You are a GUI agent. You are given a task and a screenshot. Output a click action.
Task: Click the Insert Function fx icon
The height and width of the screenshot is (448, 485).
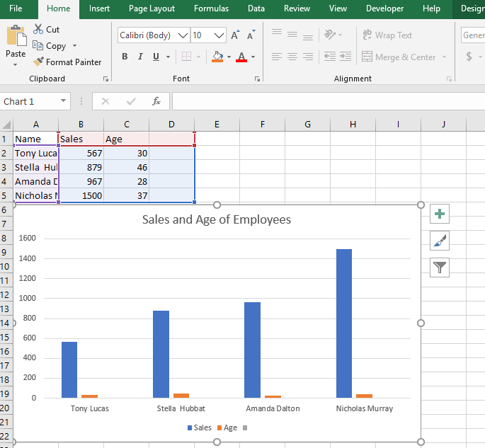(x=156, y=101)
